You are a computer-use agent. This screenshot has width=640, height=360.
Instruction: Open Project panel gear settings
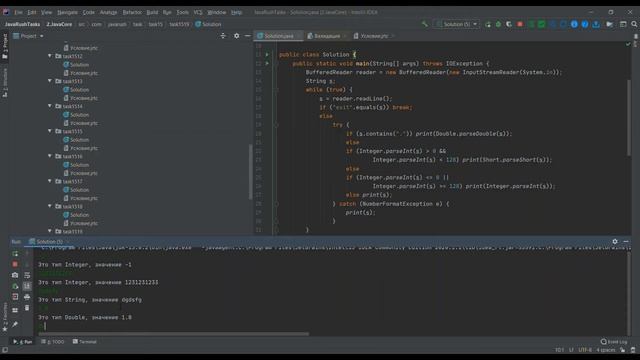(236, 36)
